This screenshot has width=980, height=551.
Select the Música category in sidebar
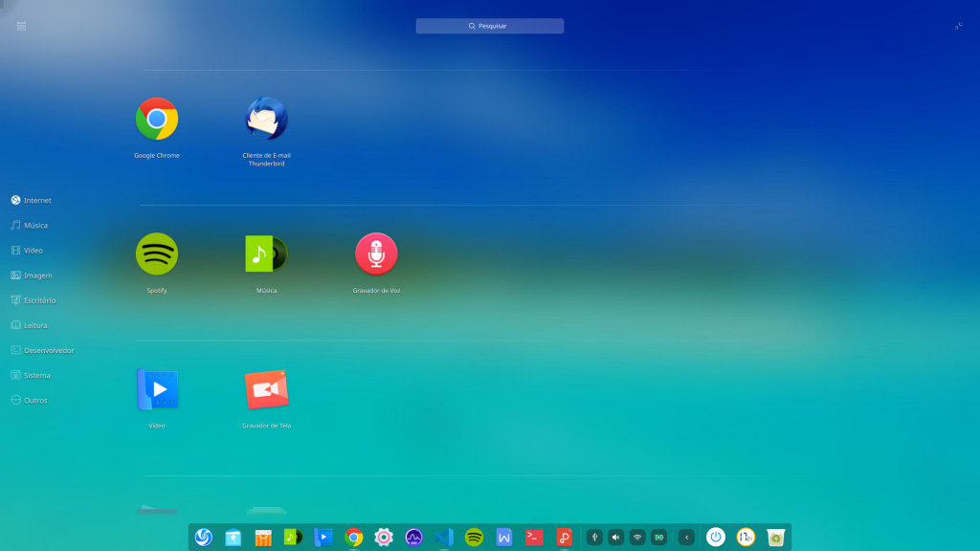coord(30,226)
